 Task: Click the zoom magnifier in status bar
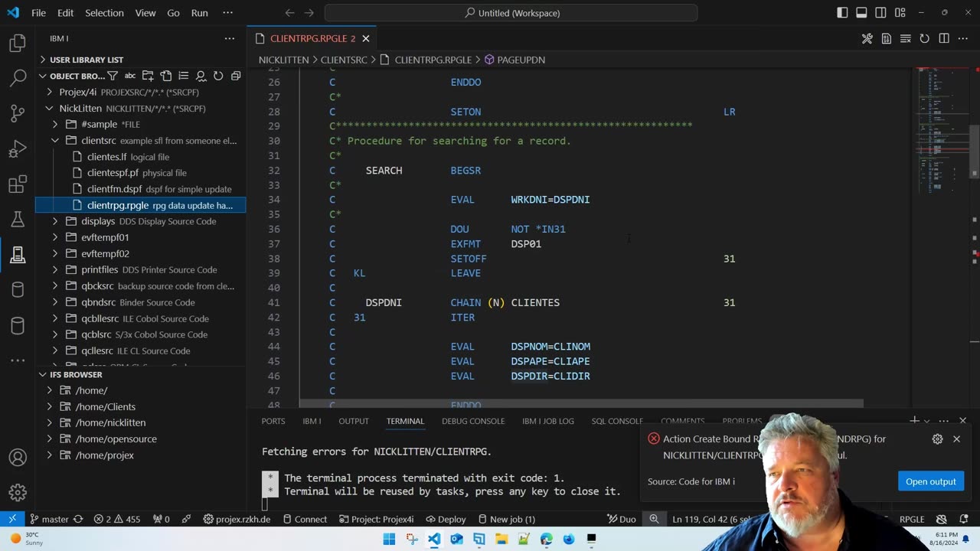tap(654, 519)
